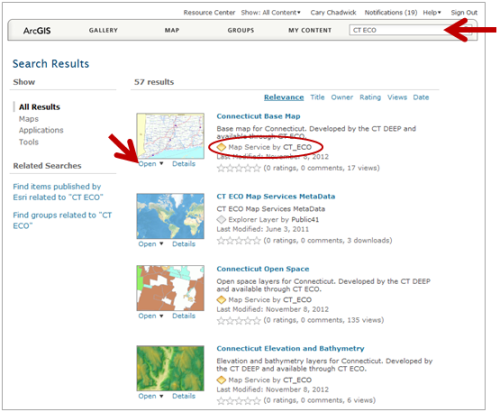Viewport: 500px width, 412px height.
Task: Select All Results filter
Action: pyautogui.click(x=39, y=107)
